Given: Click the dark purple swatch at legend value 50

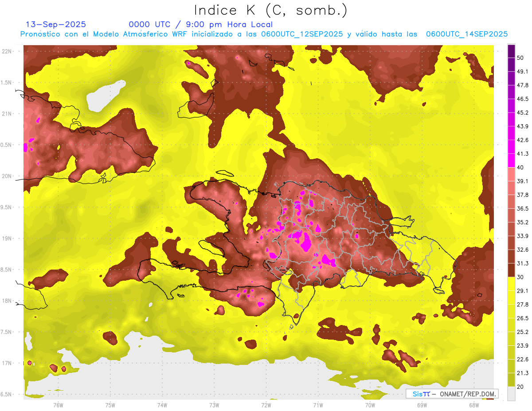Looking at the screenshot, I should pyautogui.click(x=511, y=51).
